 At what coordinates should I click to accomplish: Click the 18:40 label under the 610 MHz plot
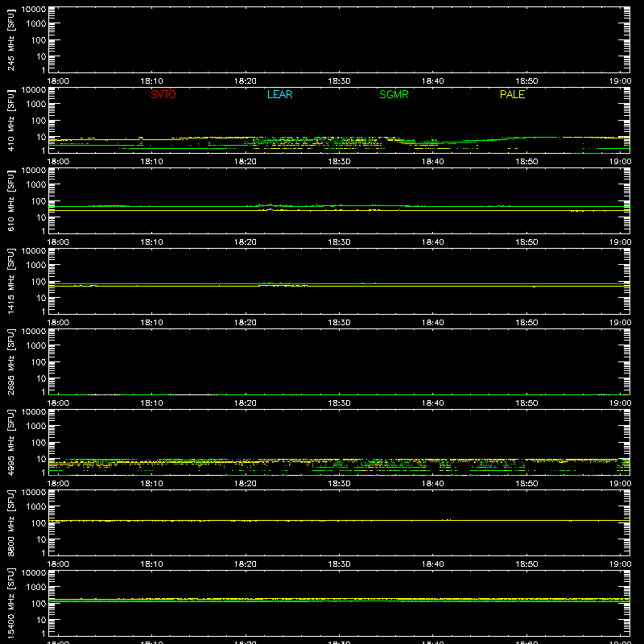(x=432, y=242)
